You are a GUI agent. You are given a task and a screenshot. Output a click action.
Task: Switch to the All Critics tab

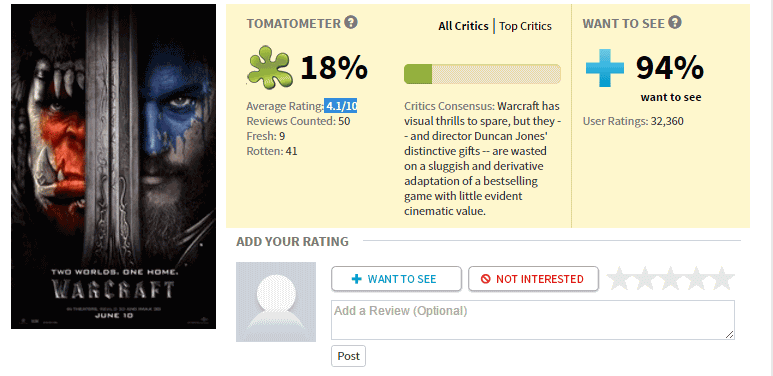tap(463, 26)
